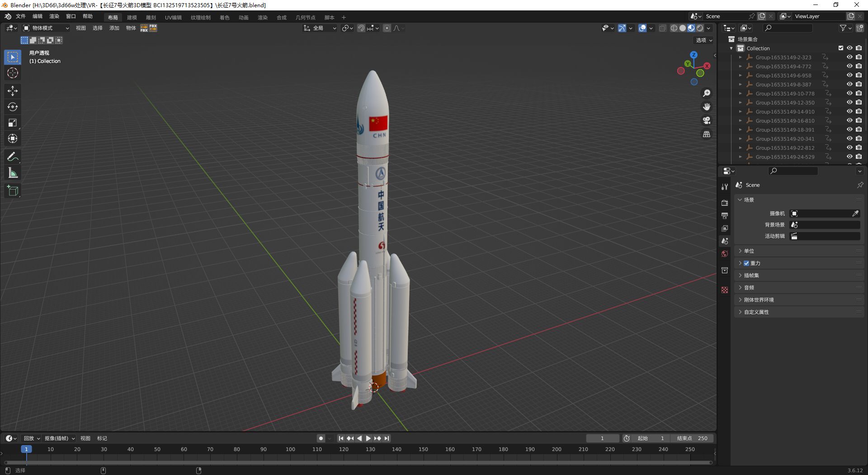
Task: Toggle the camera view icon
Action: coord(707,120)
